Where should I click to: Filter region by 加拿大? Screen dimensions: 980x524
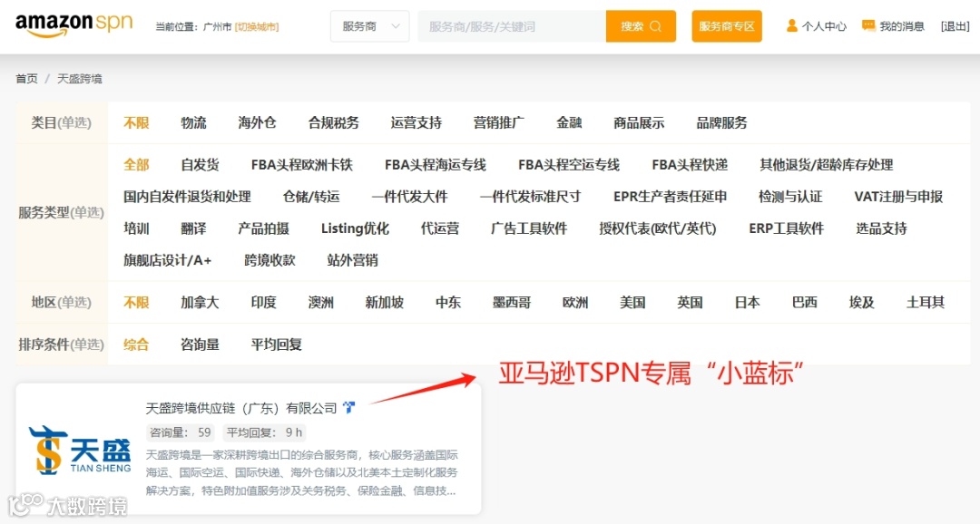200,303
